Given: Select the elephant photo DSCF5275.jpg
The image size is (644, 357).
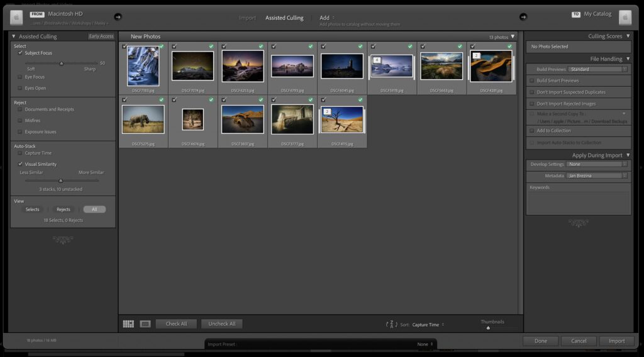Looking at the screenshot, I should [x=143, y=119].
